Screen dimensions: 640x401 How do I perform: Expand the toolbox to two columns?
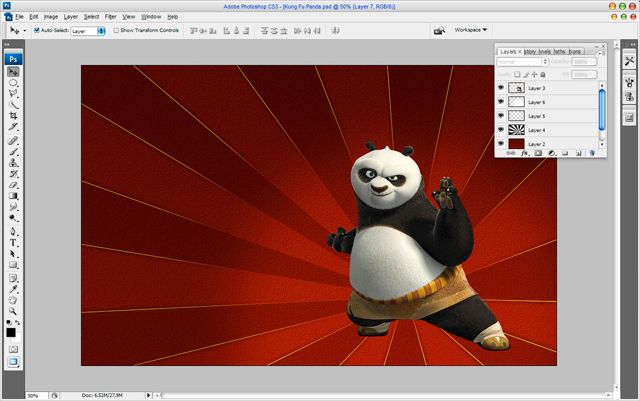[x=7, y=45]
